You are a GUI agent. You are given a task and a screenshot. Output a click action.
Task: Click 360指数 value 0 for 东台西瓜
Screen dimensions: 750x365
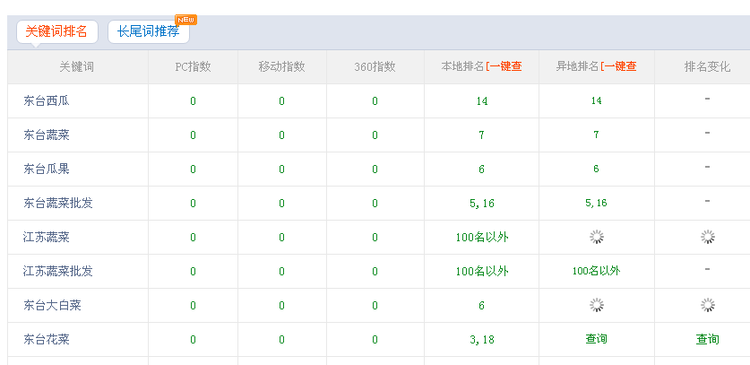tap(375, 101)
